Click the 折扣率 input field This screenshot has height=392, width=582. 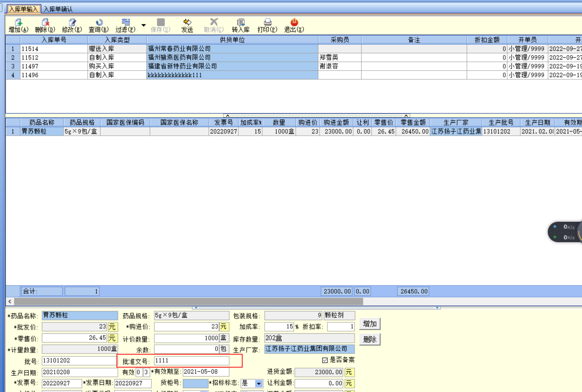coord(341,327)
